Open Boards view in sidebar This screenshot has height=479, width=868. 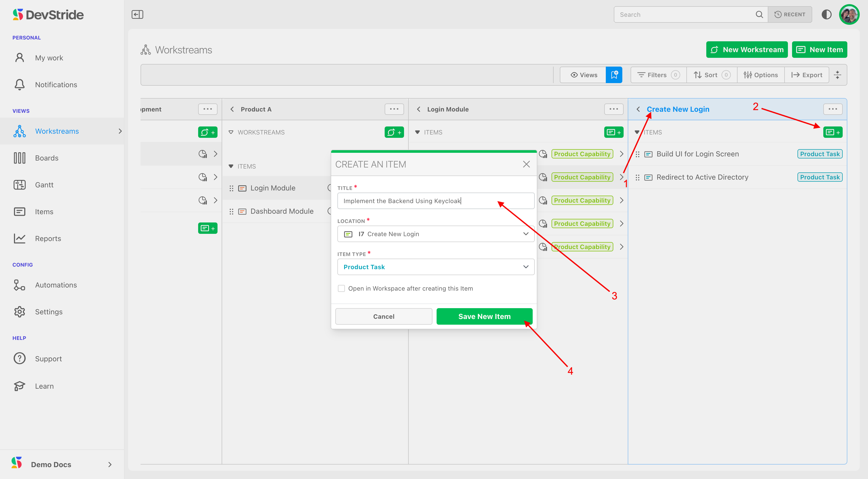tap(47, 158)
